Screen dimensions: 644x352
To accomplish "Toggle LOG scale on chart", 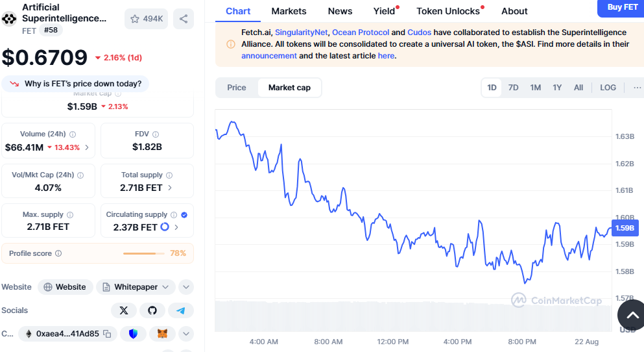I will (608, 88).
